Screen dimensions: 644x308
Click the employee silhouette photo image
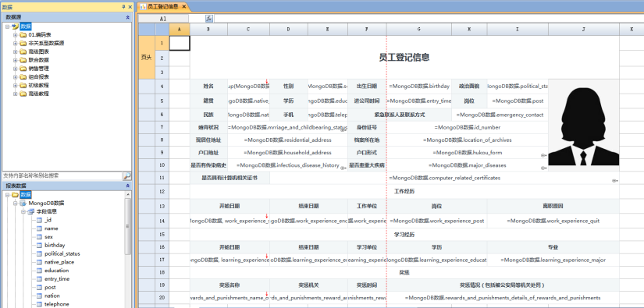pos(584,122)
